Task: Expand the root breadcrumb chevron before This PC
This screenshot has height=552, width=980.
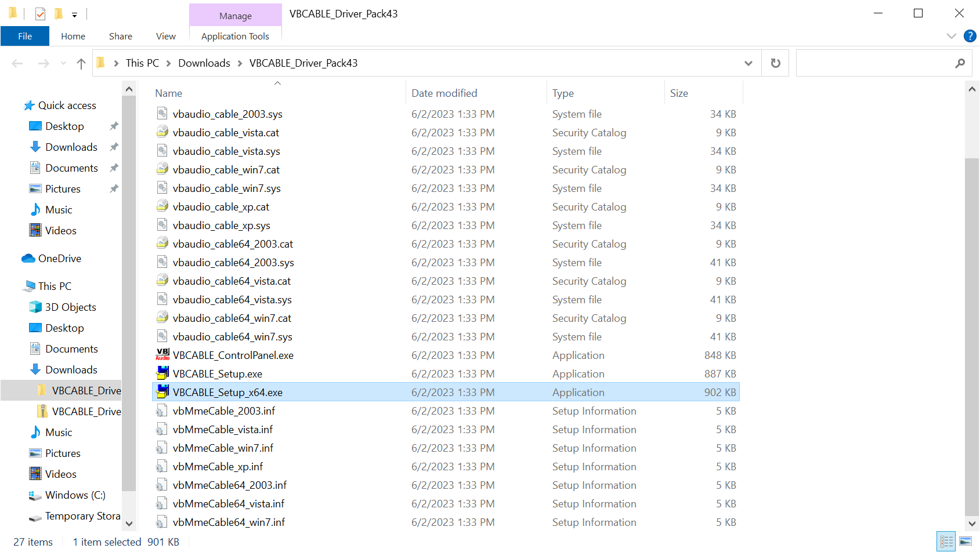Action: 116,63
